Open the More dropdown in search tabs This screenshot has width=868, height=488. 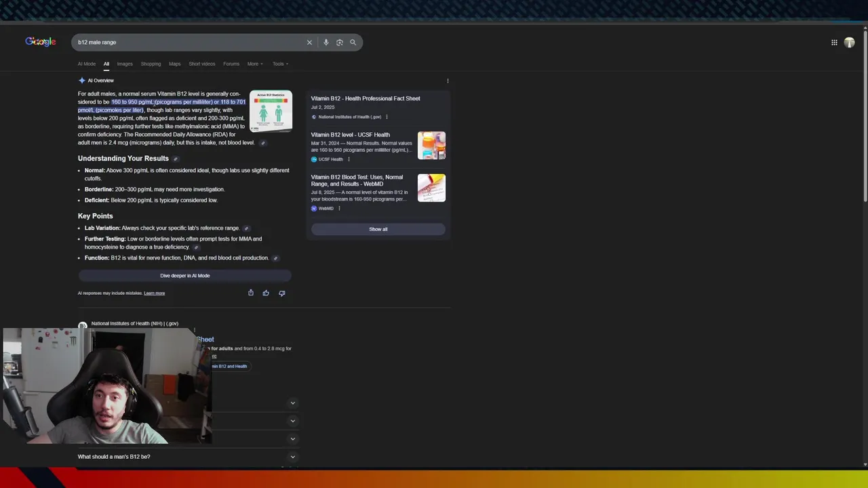point(255,64)
